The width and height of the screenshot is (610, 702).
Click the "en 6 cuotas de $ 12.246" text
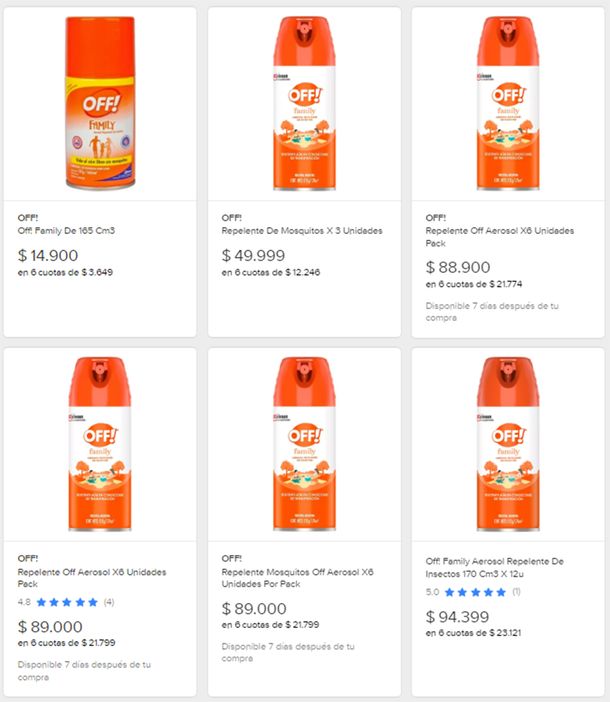pyautogui.click(x=276, y=272)
